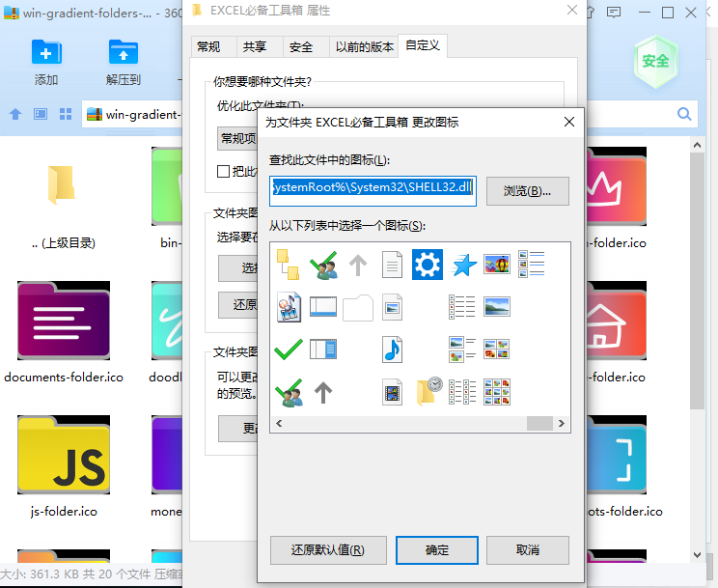Open the 常规项 optimize dropdown
Screen dimensions: 718x588
coord(237,138)
